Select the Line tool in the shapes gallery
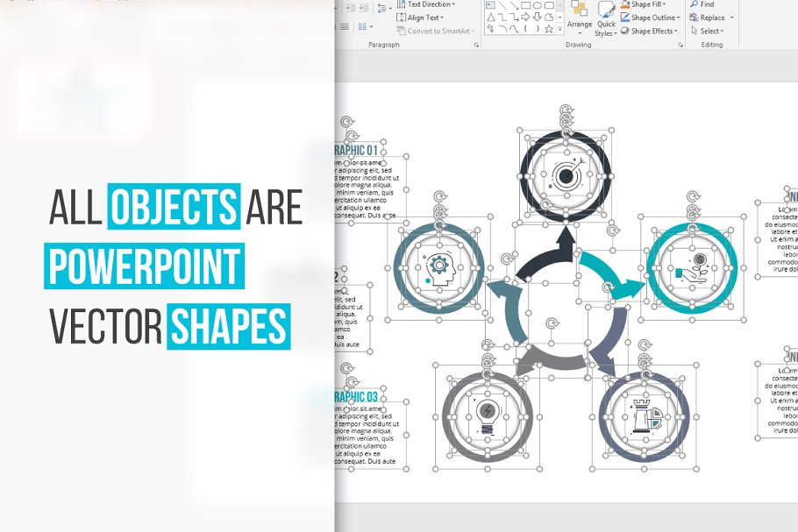Viewport: 798px width, 532px height. [x=502, y=5]
